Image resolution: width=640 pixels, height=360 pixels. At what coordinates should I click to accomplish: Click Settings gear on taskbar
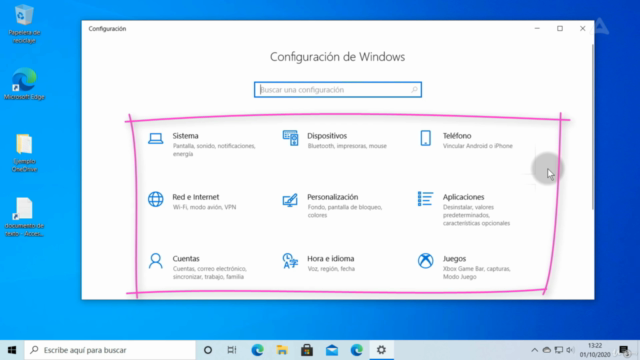click(381, 350)
